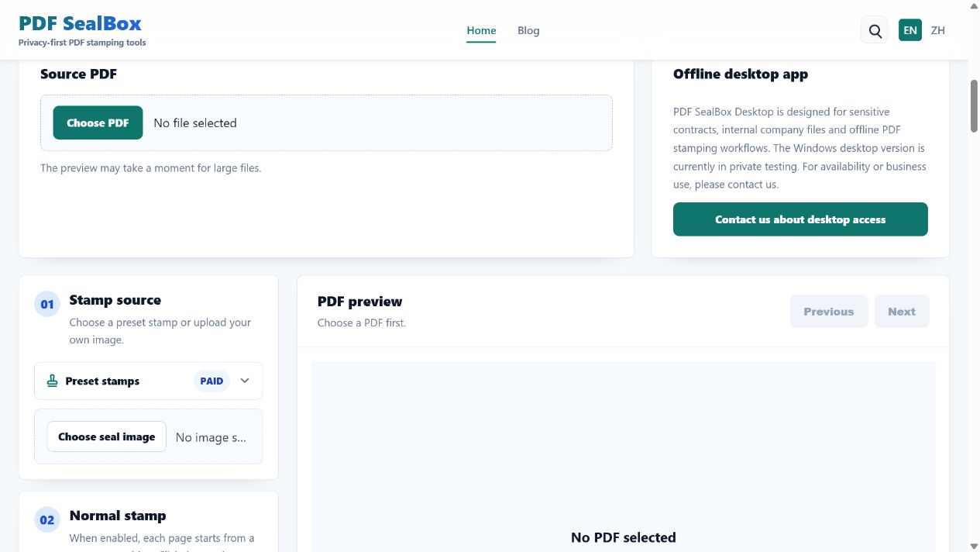Screen dimensions: 980x552
Task: Click Contact us about desktop access
Action: click(800, 219)
